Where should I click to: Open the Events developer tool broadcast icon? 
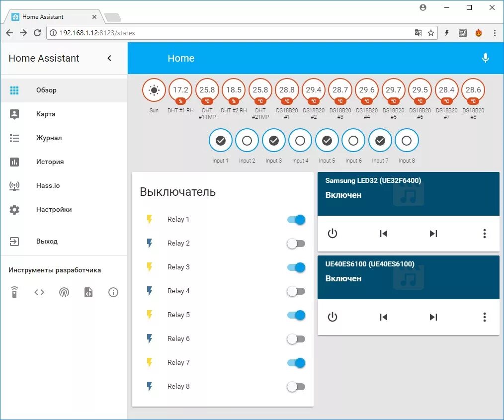coord(64,292)
